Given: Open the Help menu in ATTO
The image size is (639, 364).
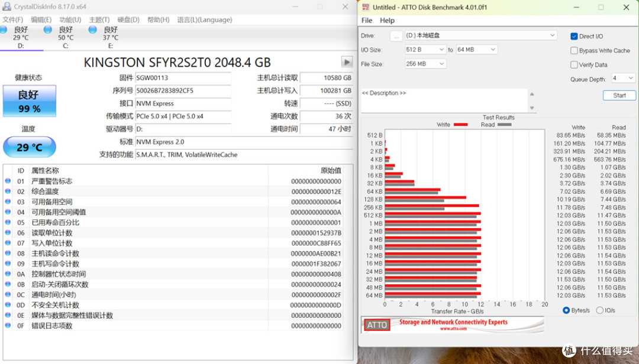Looking at the screenshot, I should tap(387, 20).
